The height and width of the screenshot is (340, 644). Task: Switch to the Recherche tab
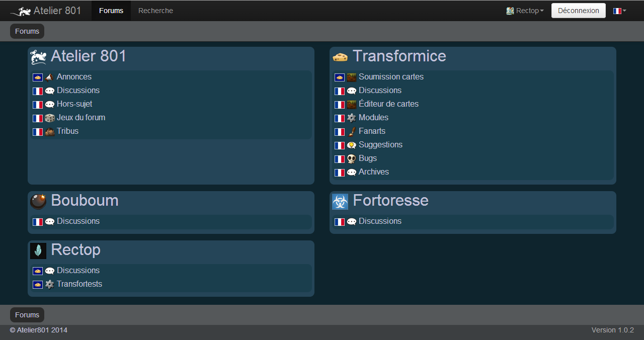[x=155, y=11]
